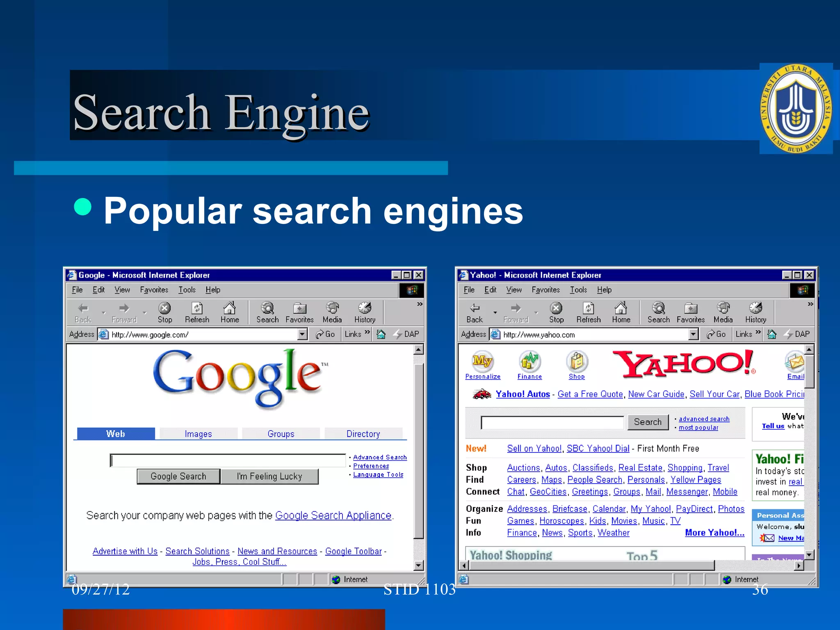Expand address dropdown in the Yahoo! window
This screenshot has width=840, height=630.
[694, 334]
